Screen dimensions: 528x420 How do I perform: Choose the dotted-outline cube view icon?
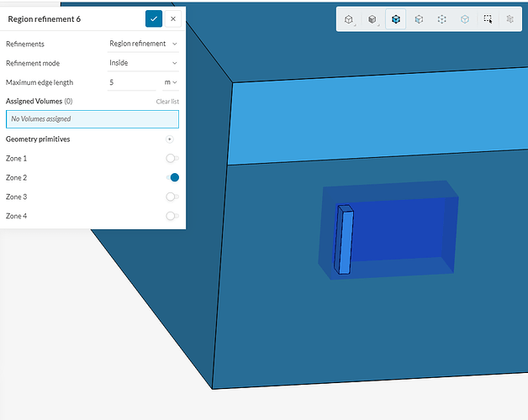click(x=441, y=19)
